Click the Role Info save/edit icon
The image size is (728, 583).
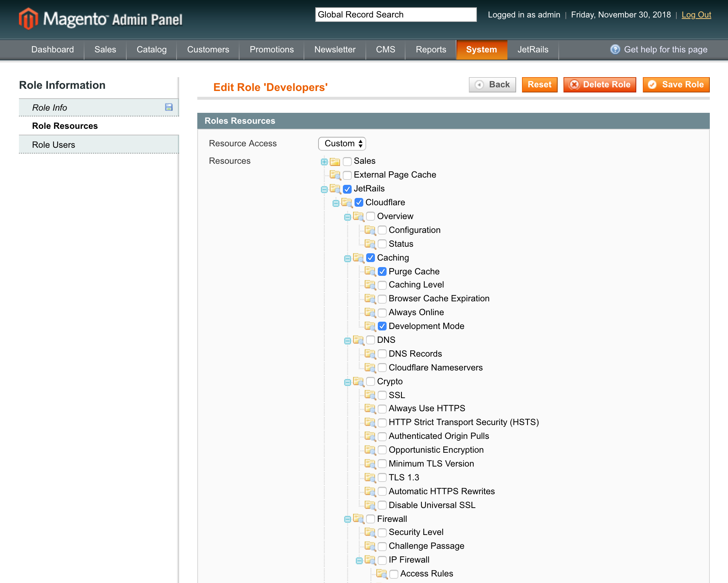(169, 107)
